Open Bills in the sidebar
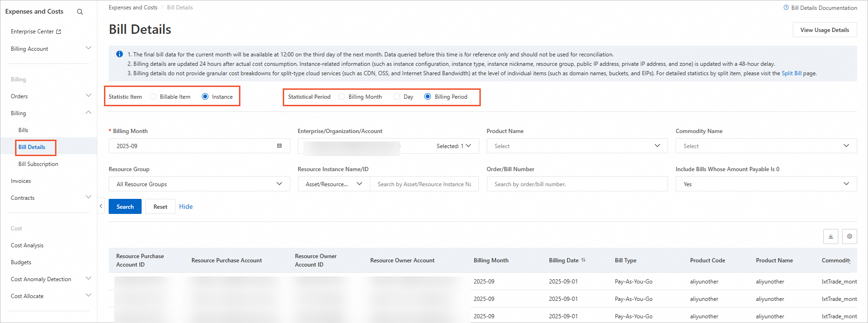This screenshot has height=323, width=868. [x=23, y=130]
